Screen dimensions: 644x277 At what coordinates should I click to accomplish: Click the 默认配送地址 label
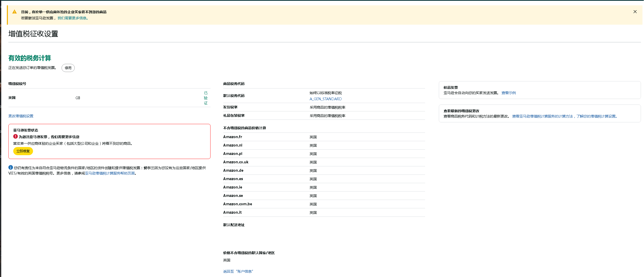pyautogui.click(x=234, y=225)
